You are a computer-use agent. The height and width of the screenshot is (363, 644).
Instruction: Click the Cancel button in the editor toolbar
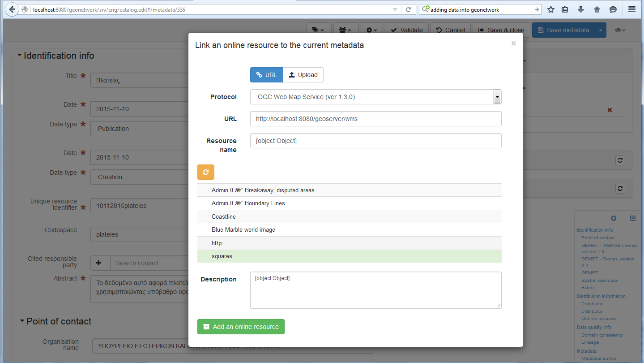tap(451, 30)
